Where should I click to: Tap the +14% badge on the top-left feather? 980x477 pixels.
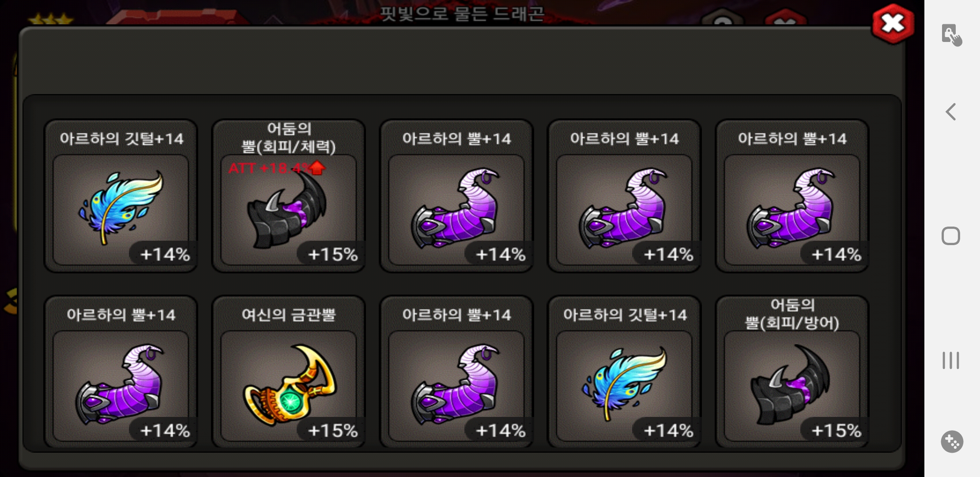(164, 254)
